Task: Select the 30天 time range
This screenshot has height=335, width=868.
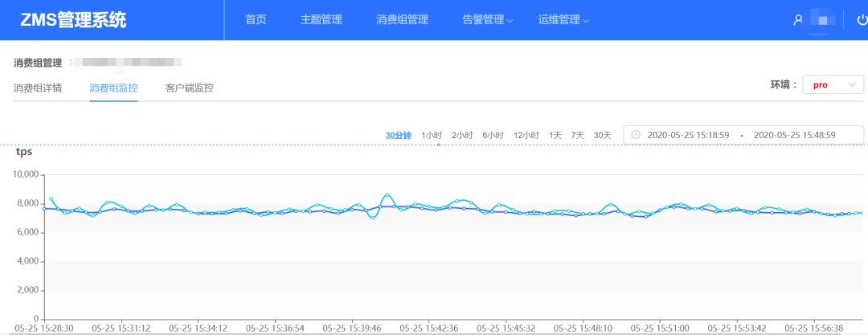Action: (x=603, y=135)
